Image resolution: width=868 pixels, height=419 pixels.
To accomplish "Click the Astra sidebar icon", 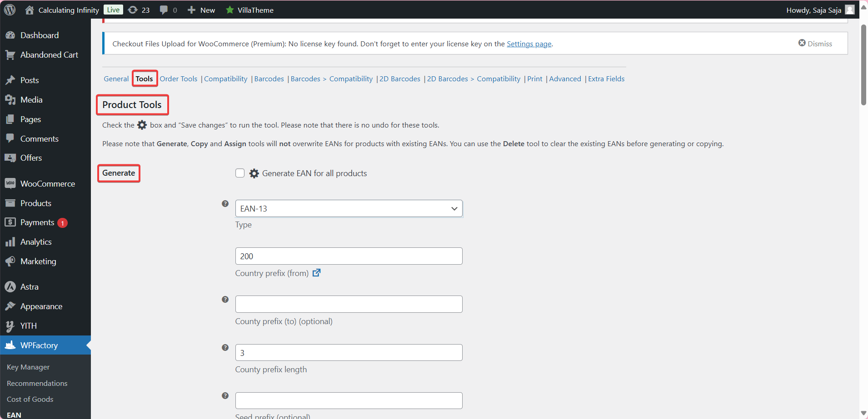I will [10, 286].
